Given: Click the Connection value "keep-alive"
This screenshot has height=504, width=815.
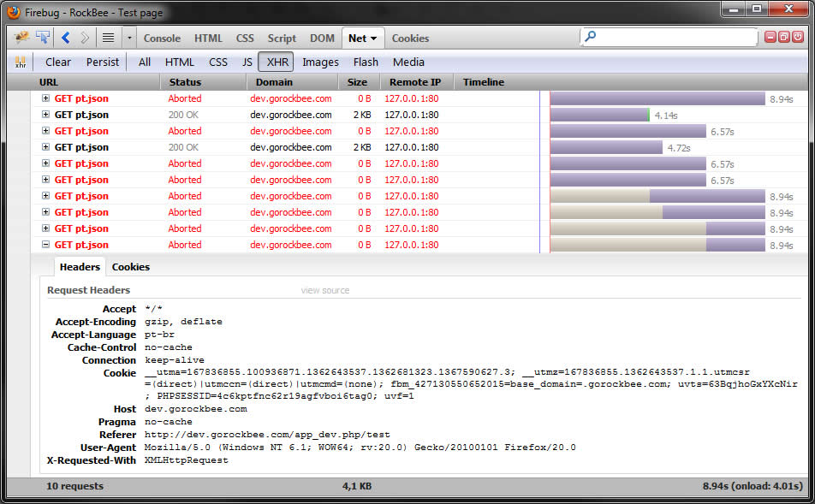Looking at the screenshot, I should coord(174,360).
